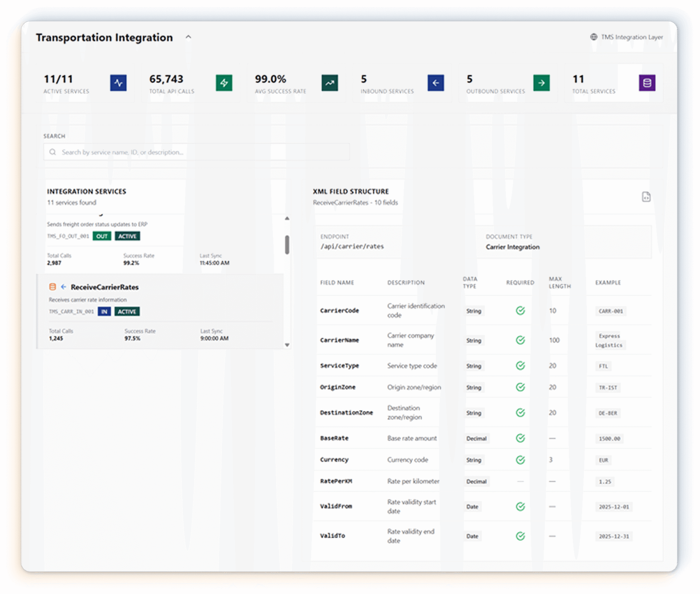Click the TMS Integration Layer globe icon
The height and width of the screenshot is (594, 700).
594,37
